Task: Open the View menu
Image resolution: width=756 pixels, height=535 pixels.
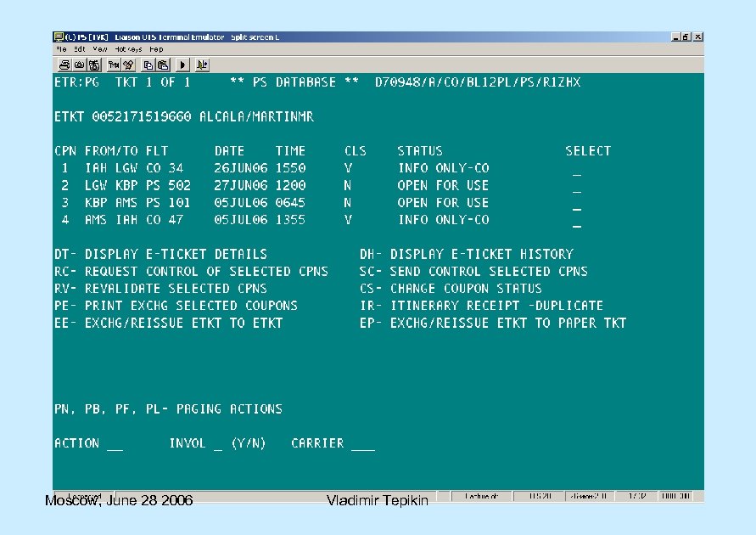Action: pyautogui.click(x=100, y=49)
